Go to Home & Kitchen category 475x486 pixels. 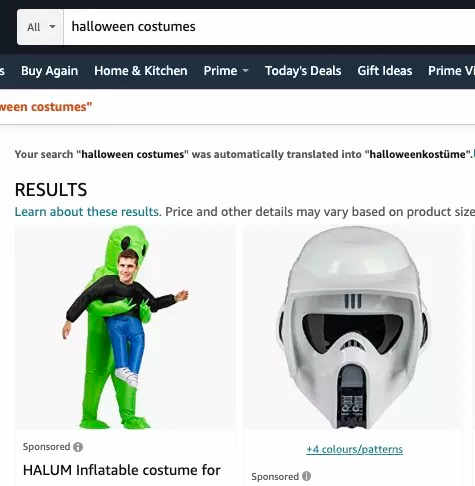(x=141, y=71)
